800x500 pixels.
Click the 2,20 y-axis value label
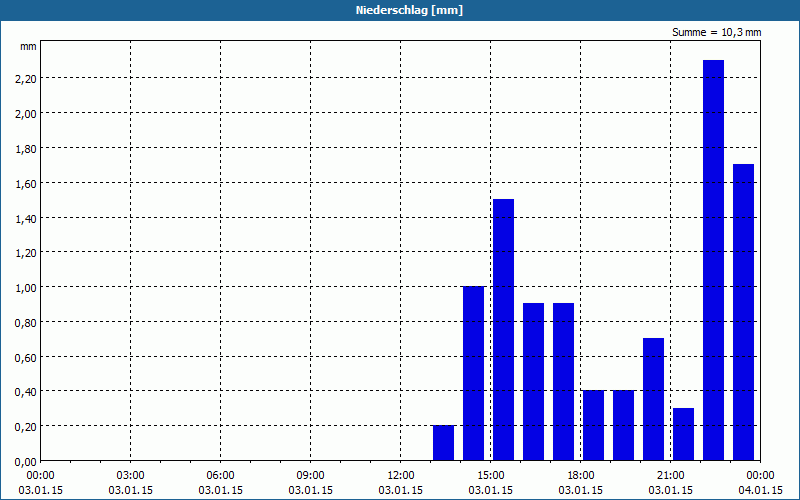coord(26,79)
